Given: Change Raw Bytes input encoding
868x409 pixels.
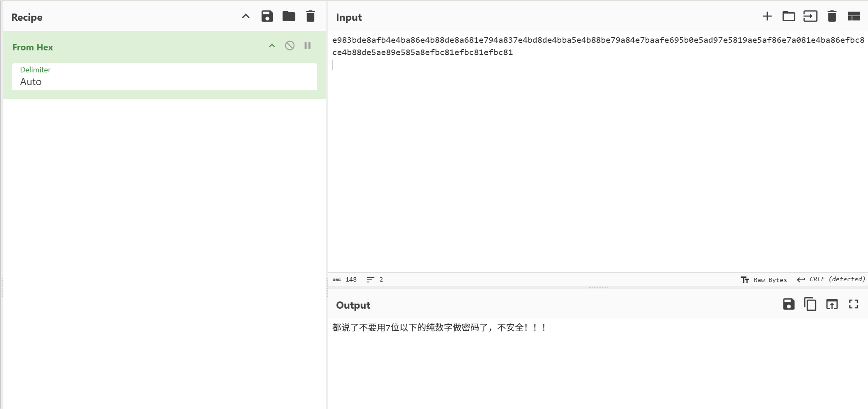Looking at the screenshot, I should (x=764, y=280).
